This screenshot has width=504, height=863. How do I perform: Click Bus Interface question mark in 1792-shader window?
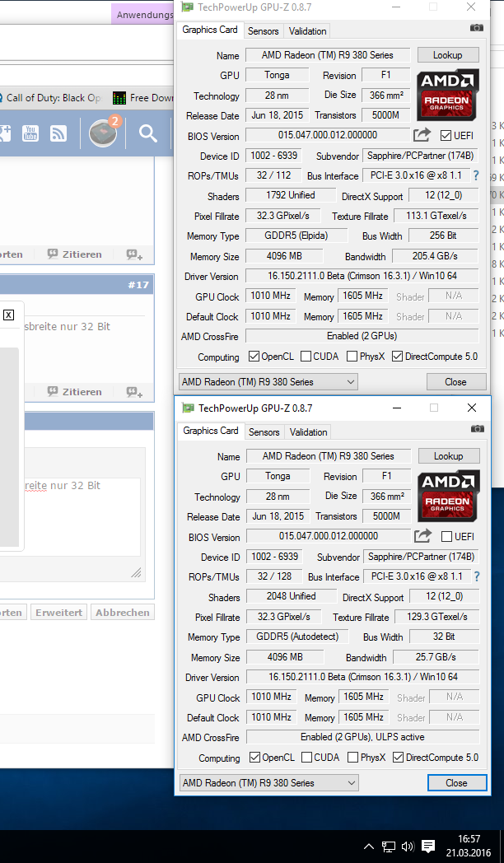click(476, 175)
